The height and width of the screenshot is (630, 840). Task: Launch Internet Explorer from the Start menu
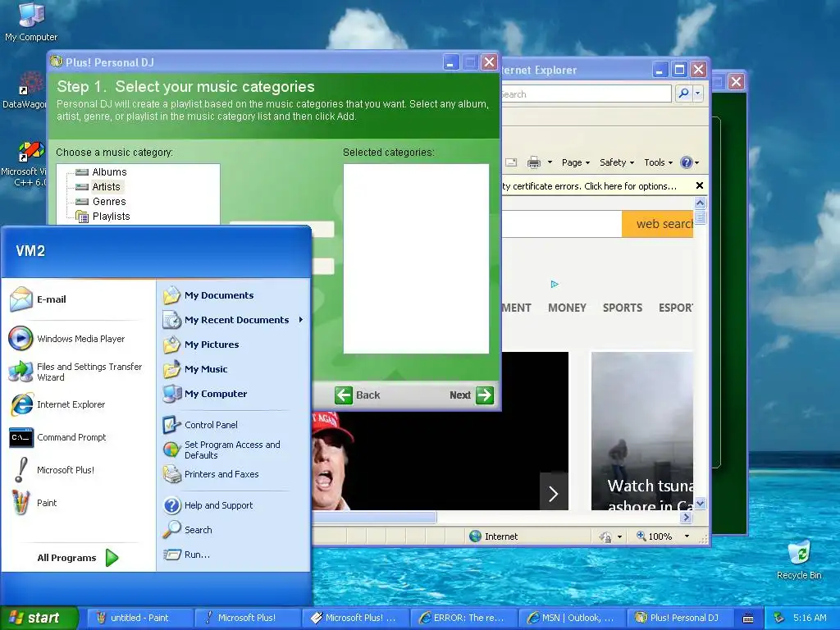click(x=57, y=404)
